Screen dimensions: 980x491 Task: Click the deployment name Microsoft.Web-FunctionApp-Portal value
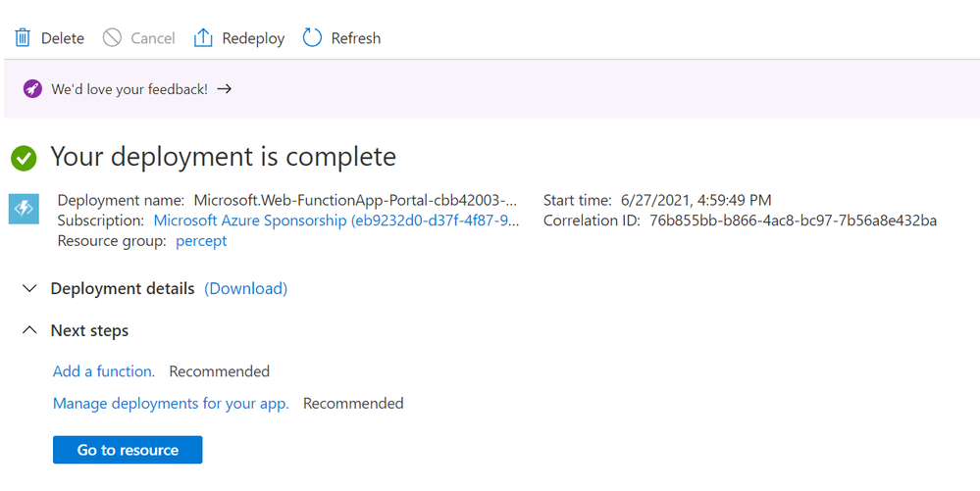[356, 201]
